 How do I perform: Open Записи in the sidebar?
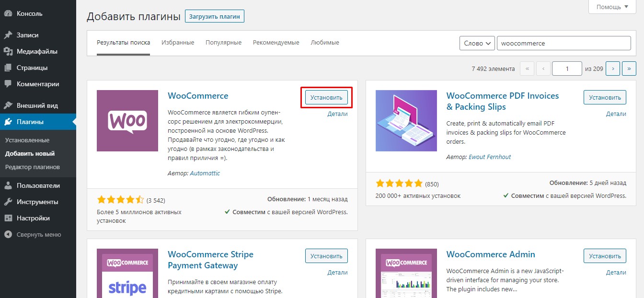[x=27, y=35]
